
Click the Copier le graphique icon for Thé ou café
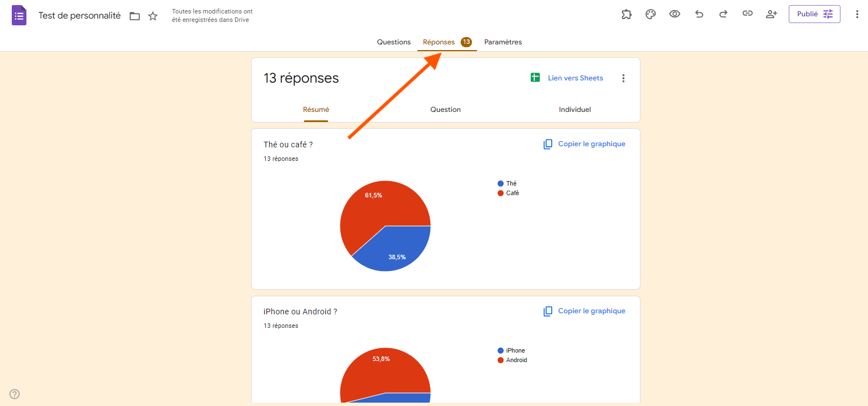click(547, 144)
